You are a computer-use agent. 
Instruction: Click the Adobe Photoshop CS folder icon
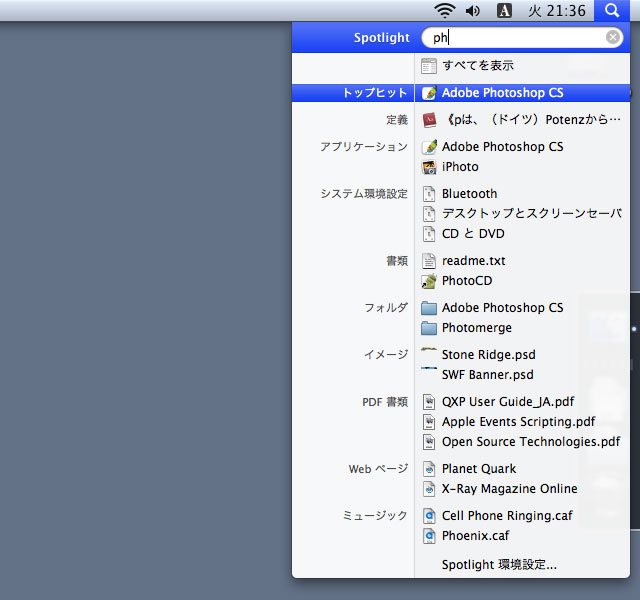coord(429,308)
